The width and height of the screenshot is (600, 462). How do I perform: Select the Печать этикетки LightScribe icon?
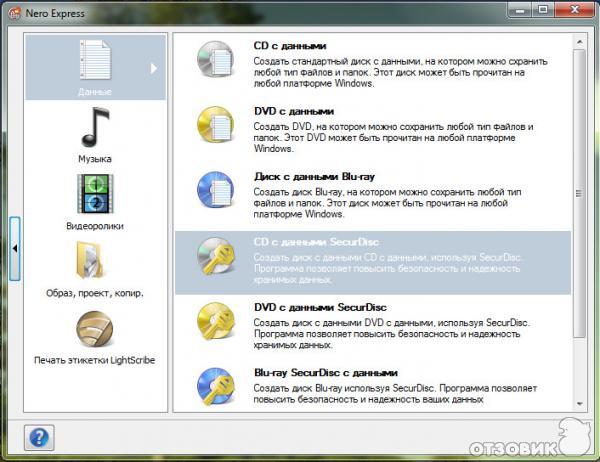click(x=94, y=329)
